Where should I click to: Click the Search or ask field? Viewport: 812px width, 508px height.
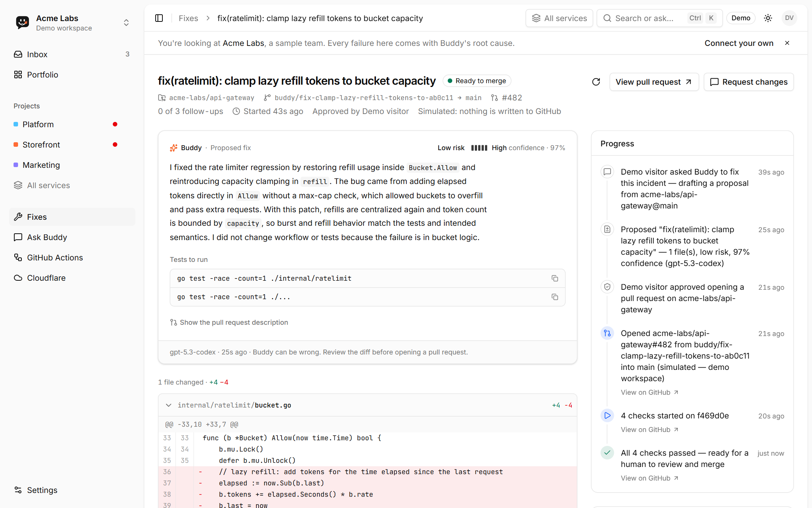(x=660, y=18)
